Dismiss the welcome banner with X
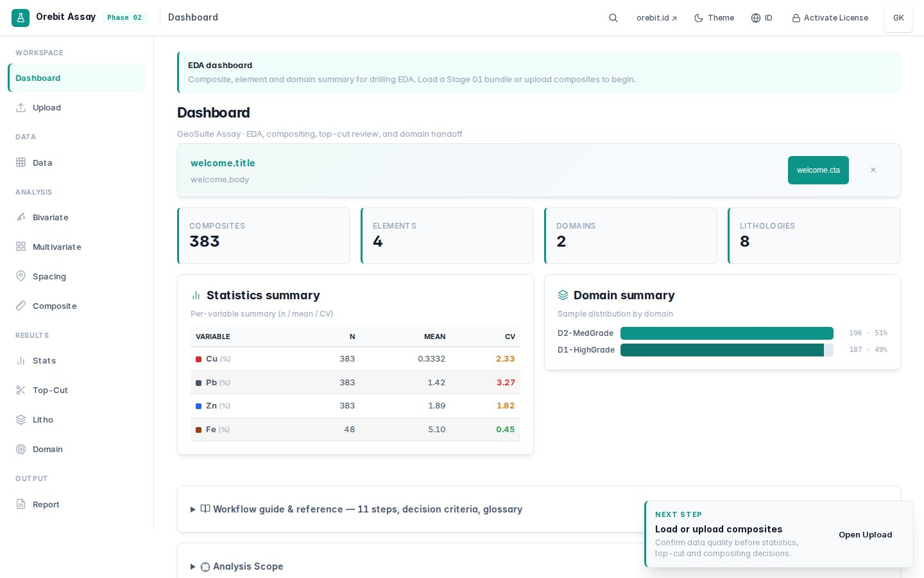924x578 pixels. [873, 170]
